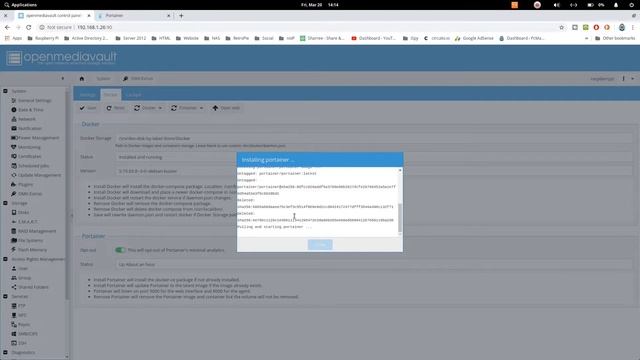Open a new browser tab
640x360 pixels.
pos(181,16)
